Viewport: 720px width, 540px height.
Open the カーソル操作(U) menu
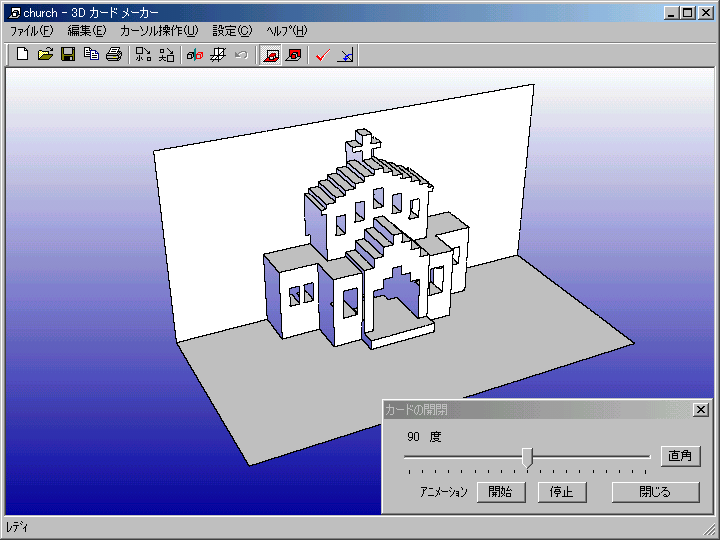coord(159,31)
